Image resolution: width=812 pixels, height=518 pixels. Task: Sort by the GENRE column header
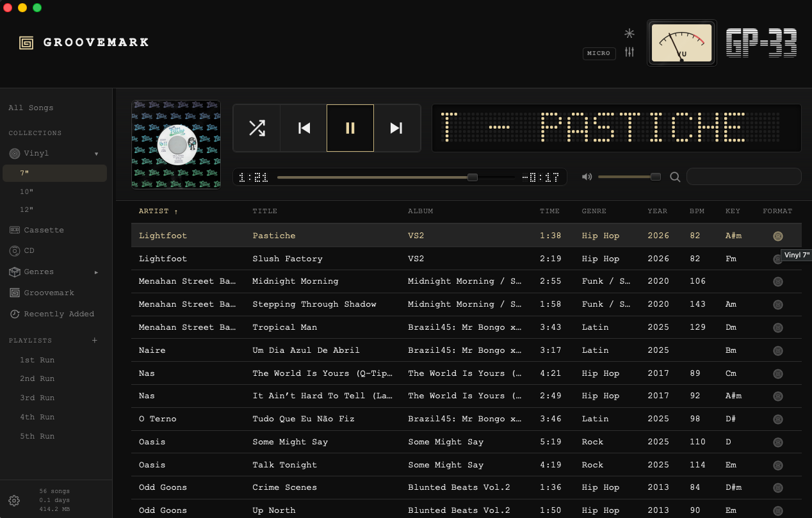(594, 211)
